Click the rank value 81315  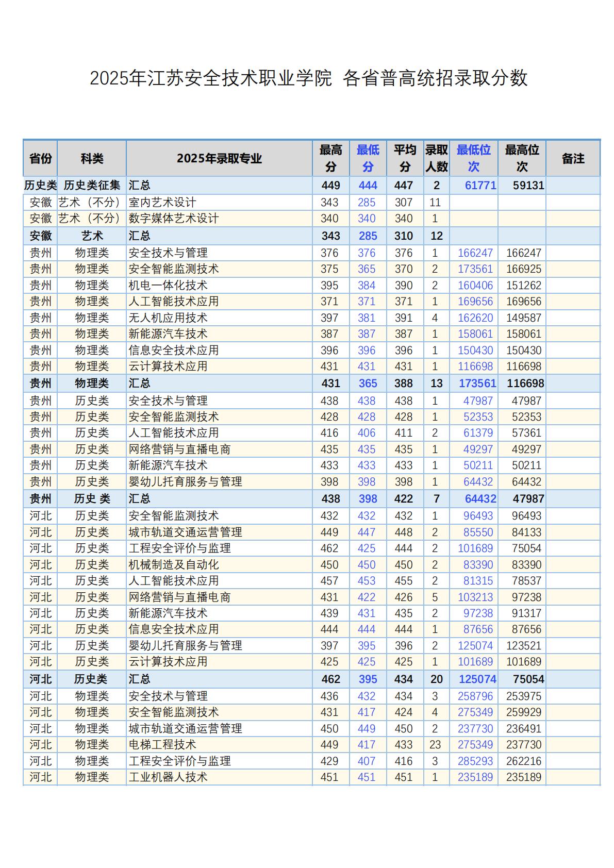tap(478, 580)
